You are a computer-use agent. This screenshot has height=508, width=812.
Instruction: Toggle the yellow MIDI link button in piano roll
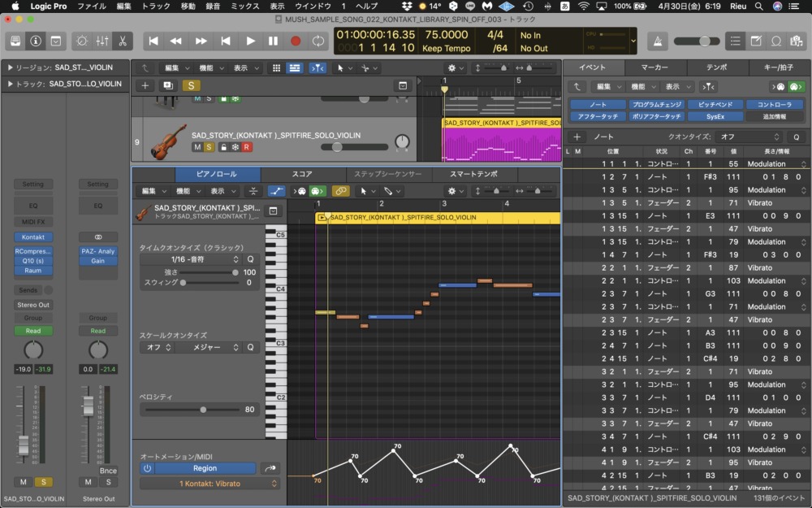click(x=341, y=191)
